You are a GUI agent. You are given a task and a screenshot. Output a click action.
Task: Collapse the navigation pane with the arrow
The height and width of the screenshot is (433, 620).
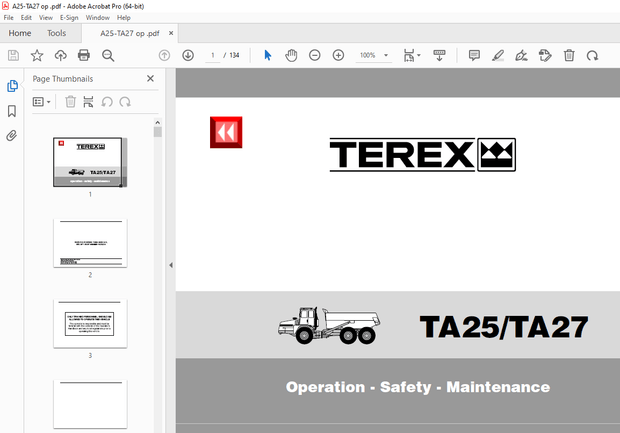(171, 265)
